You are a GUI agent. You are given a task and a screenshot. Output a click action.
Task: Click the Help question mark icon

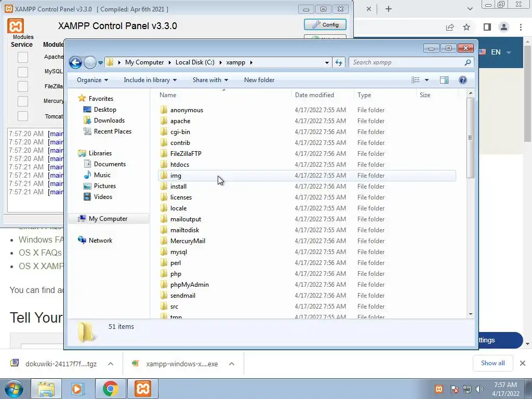462,79
